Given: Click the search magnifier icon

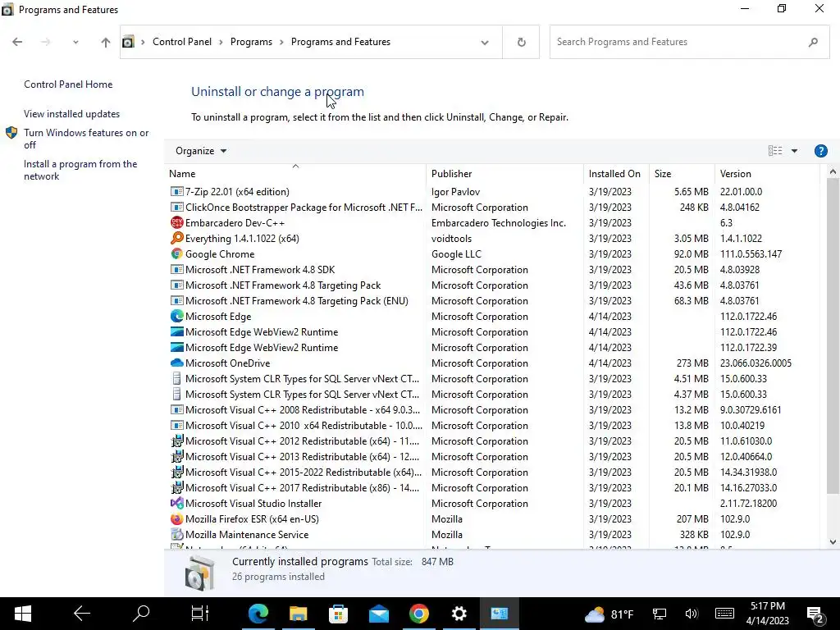Looking at the screenshot, I should pos(813,42).
